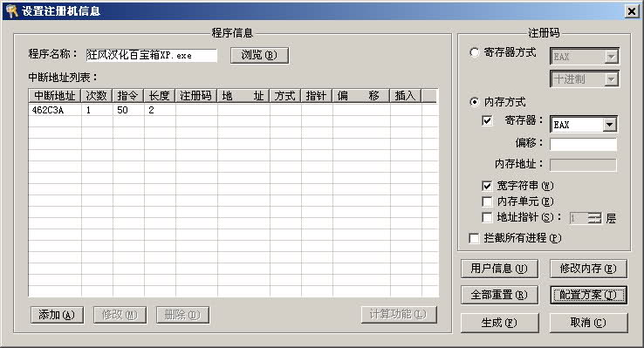Click the count cell with value 1
The height and width of the screenshot is (348, 644).
coord(97,110)
